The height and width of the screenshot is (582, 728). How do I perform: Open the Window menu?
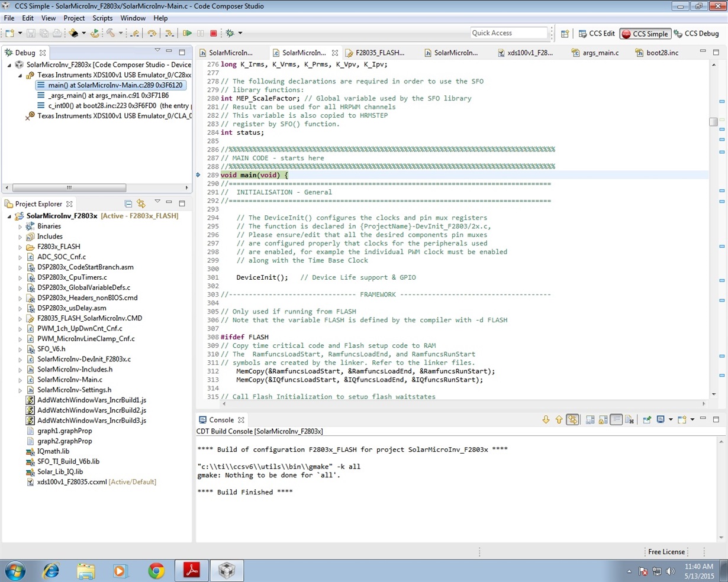133,18
